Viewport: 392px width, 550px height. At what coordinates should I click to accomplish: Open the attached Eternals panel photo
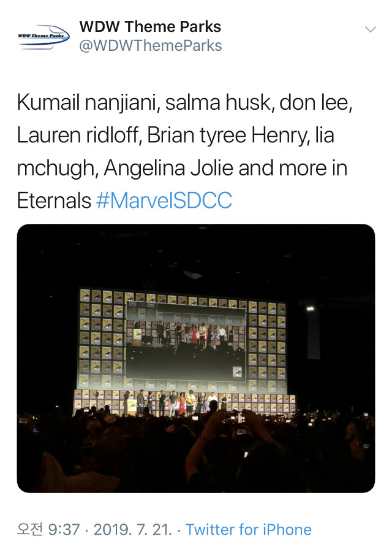(196, 362)
